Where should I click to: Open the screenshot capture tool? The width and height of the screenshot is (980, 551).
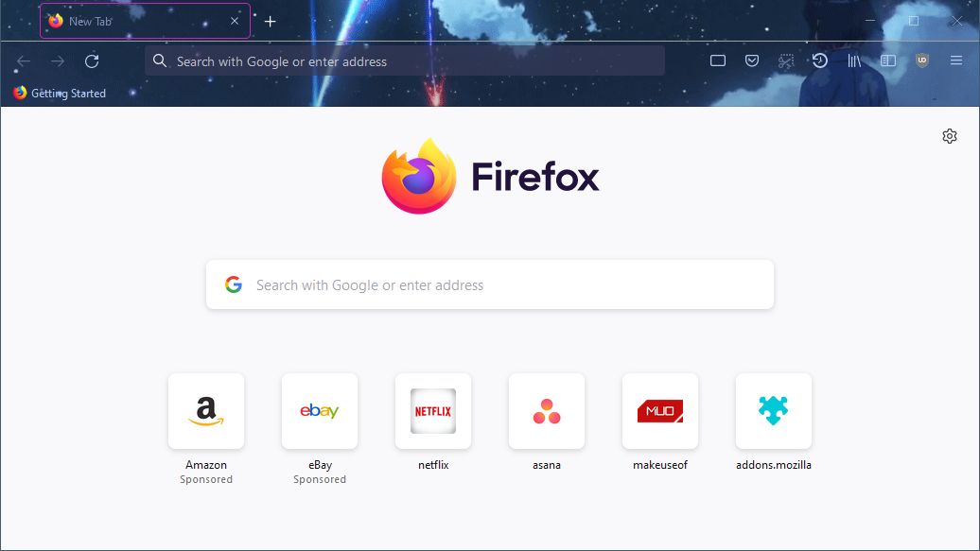click(785, 61)
